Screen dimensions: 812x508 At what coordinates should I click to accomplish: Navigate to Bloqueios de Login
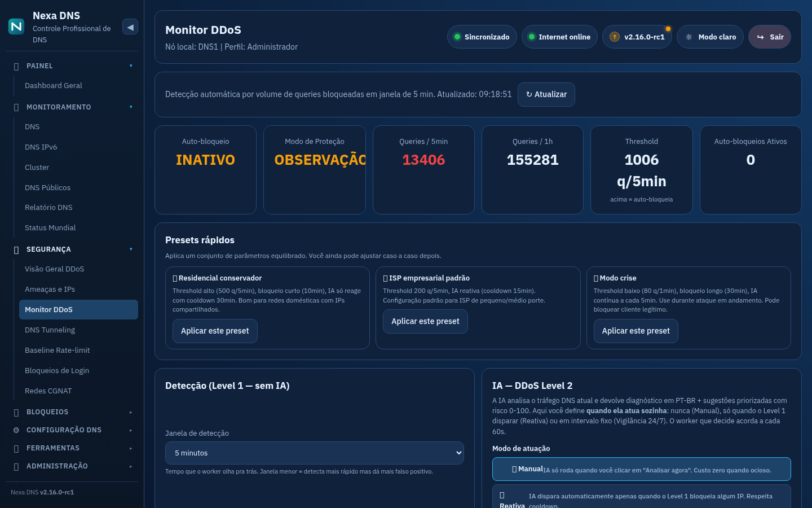[x=78, y=371]
